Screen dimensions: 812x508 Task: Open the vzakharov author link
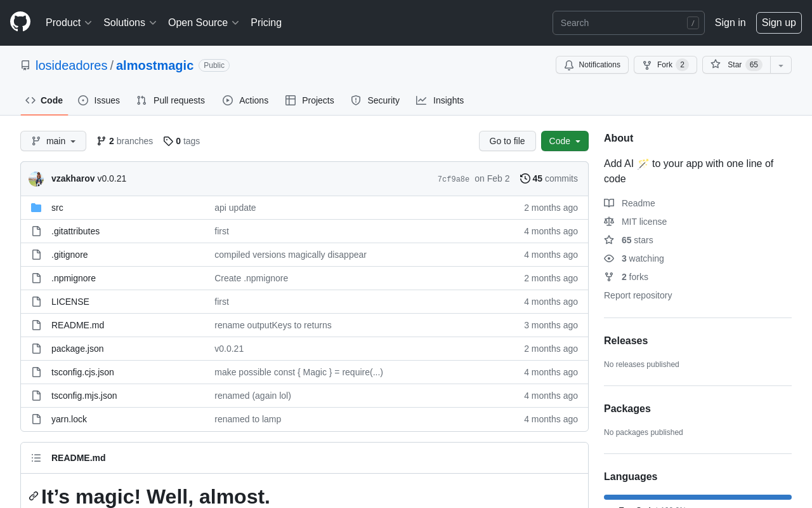click(73, 178)
